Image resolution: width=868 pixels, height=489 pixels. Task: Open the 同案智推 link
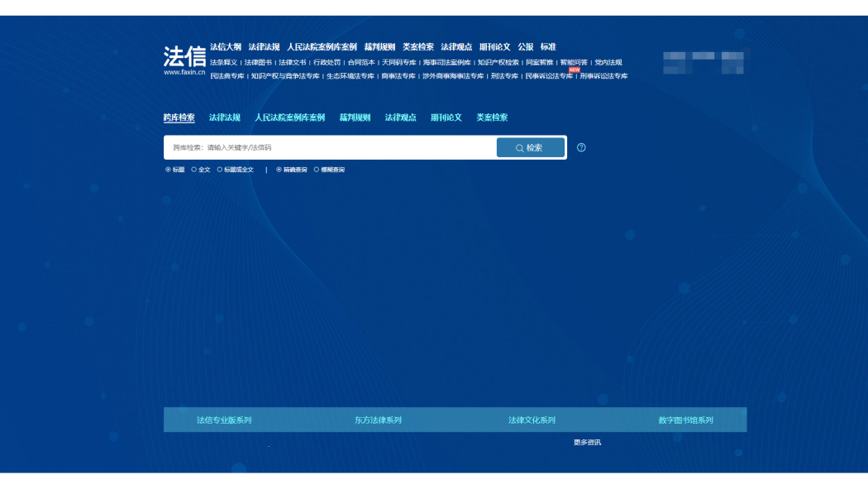pos(539,63)
